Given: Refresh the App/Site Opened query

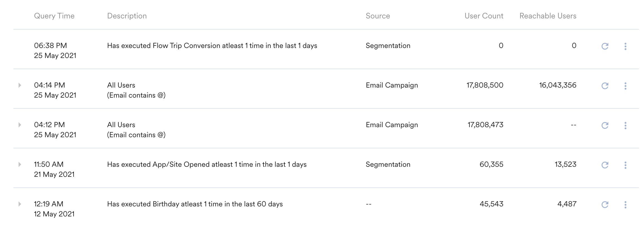Looking at the screenshot, I should coord(605,165).
